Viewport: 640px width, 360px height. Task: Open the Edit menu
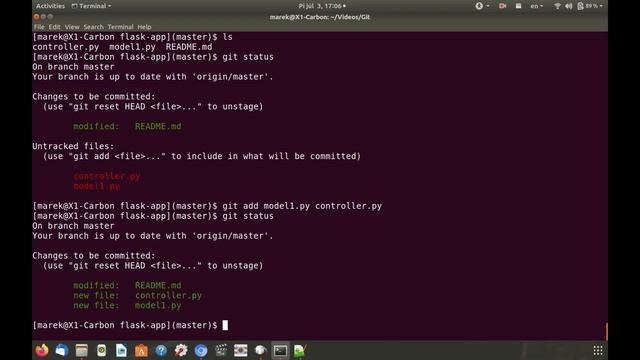click(x=54, y=27)
